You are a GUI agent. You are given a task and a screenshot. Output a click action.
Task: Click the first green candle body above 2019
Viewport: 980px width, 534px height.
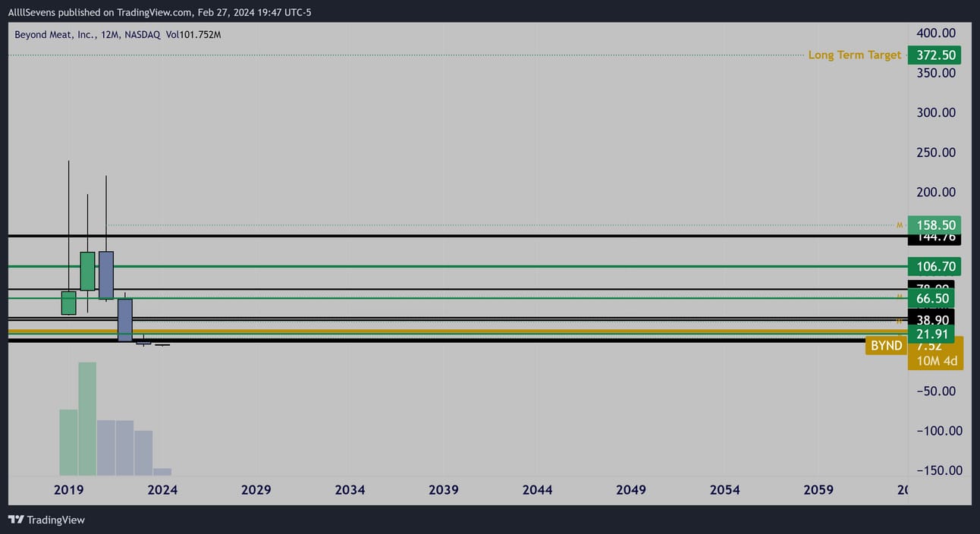point(68,303)
